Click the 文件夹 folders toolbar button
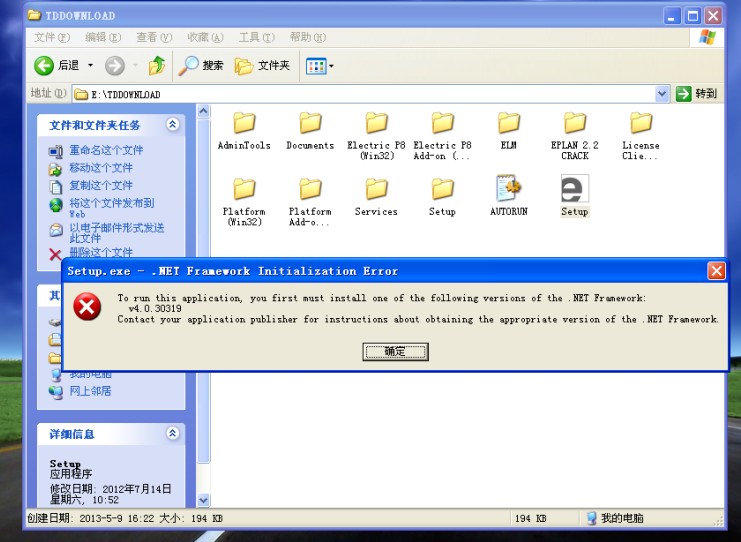741x542 pixels. pyautogui.click(x=262, y=66)
